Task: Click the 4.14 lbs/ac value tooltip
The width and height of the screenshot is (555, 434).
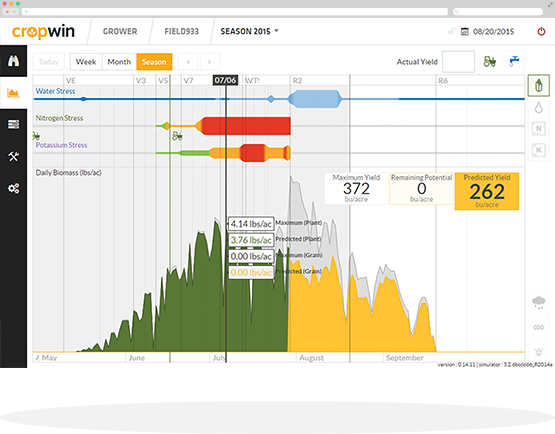Action: (x=251, y=224)
